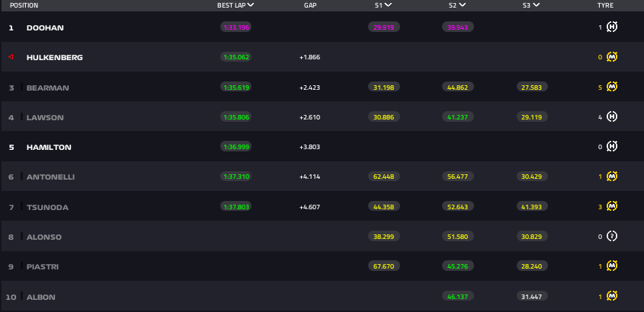Click Lawson's white hard tyre icon
The width and height of the screenshot is (644, 312).
pyautogui.click(x=611, y=117)
